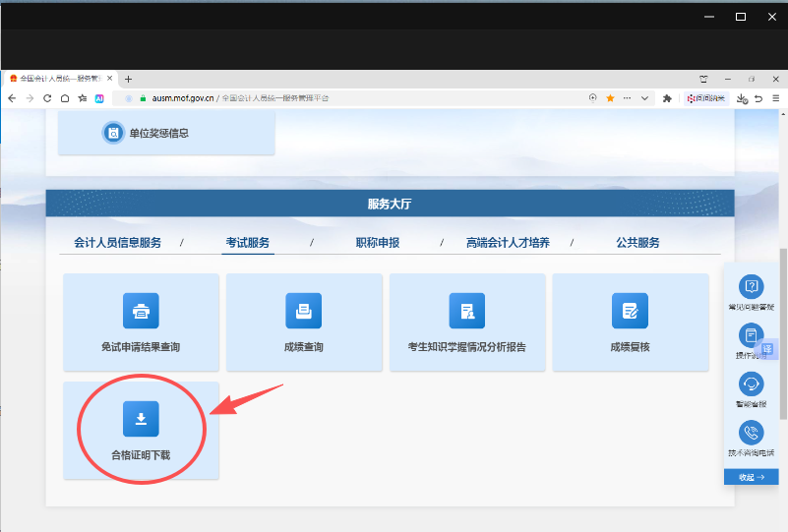Open 常见问题答疑 FAQ icon in sidebar
Viewport: 788px width, 532px height.
point(752,287)
